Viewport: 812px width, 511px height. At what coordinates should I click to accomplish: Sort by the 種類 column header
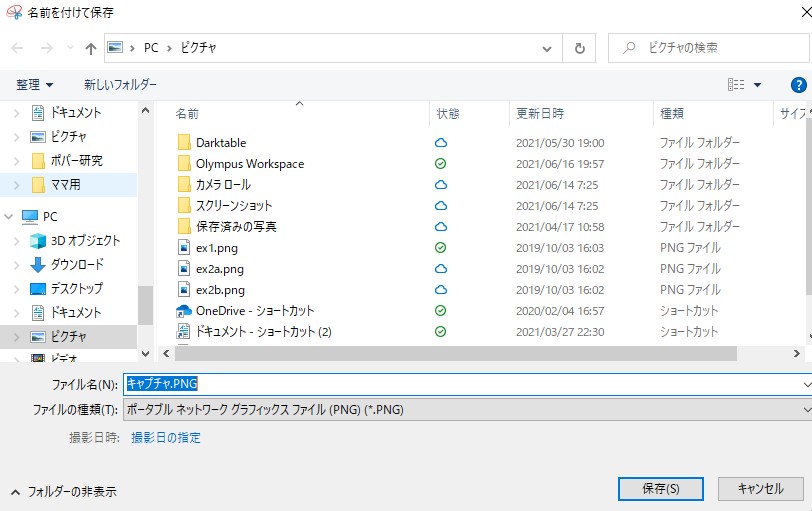coord(672,113)
